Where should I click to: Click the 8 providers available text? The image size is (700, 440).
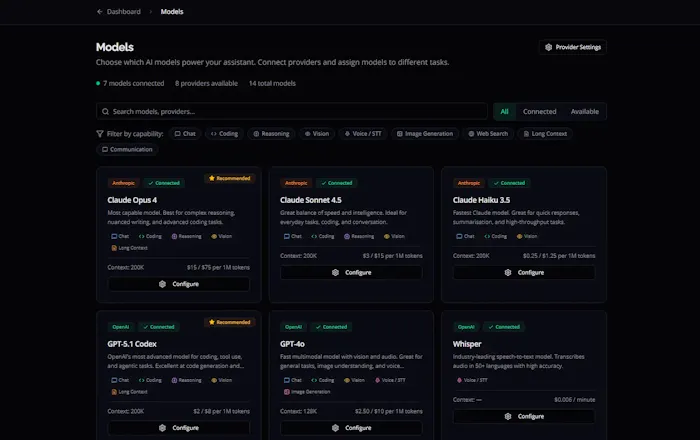click(206, 83)
